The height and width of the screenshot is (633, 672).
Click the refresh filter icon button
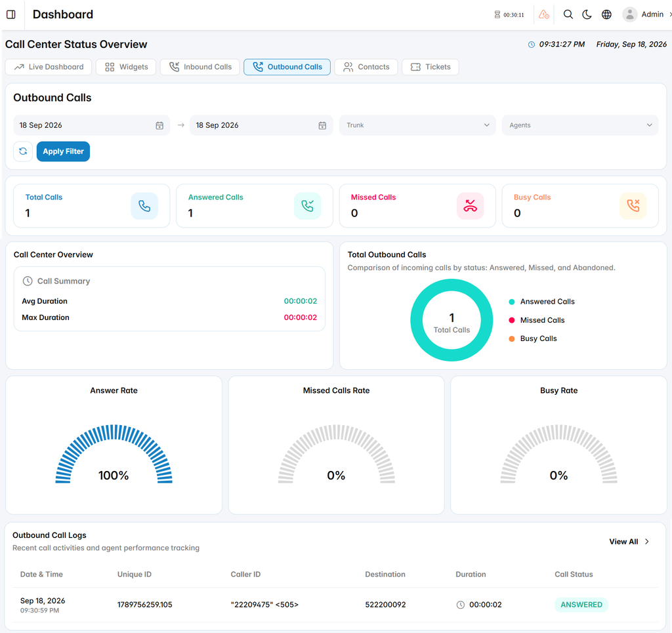(x=23, y=151)
